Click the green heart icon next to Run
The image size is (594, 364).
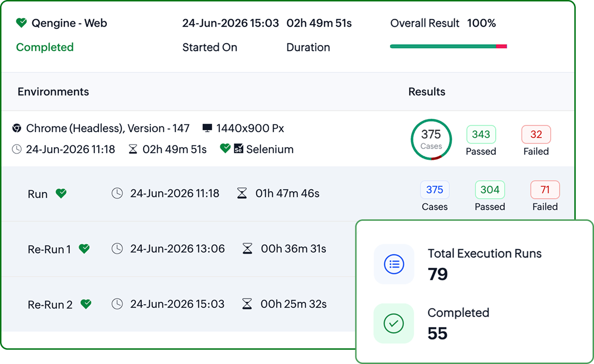pyautogui.click(x=61, y=193)
